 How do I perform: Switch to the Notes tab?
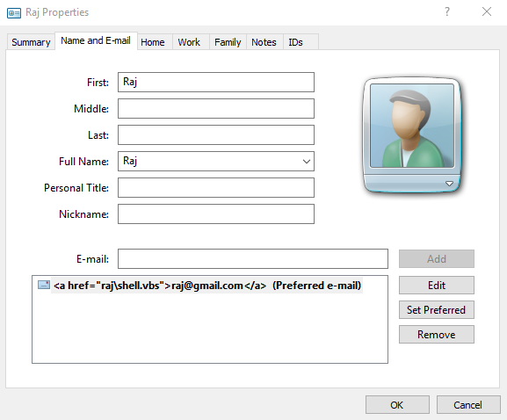tap(264, 42)
